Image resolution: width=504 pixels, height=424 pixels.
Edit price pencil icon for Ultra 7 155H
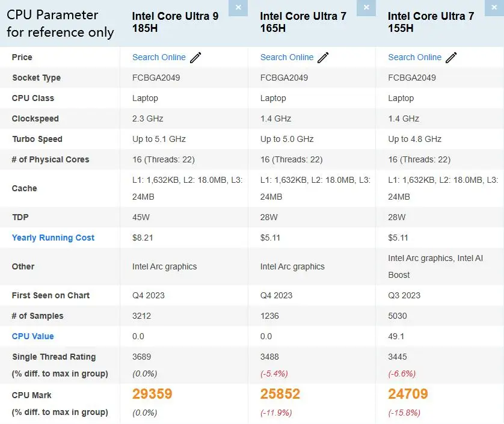click(451, 58)
